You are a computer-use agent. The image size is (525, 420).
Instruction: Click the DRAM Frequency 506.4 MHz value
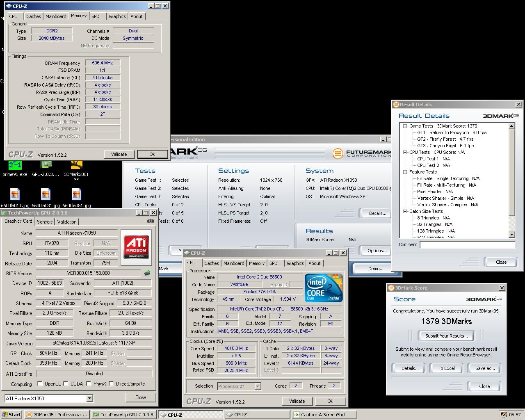(x=103, y=63)
